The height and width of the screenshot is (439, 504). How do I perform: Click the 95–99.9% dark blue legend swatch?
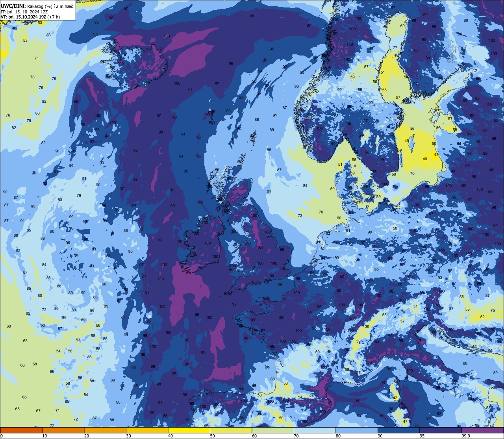[x=441, y=430]
